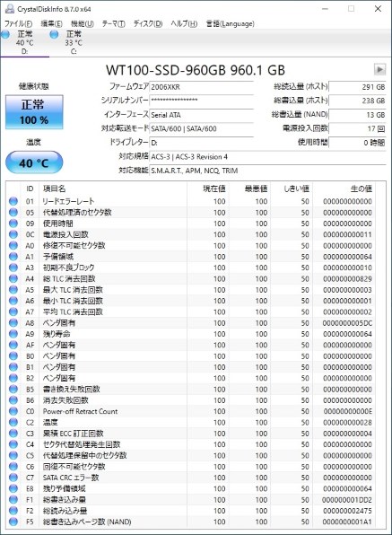392x535 pixels.
Task: Click the status circle for ID E8
Action: (x=13, y=488)
